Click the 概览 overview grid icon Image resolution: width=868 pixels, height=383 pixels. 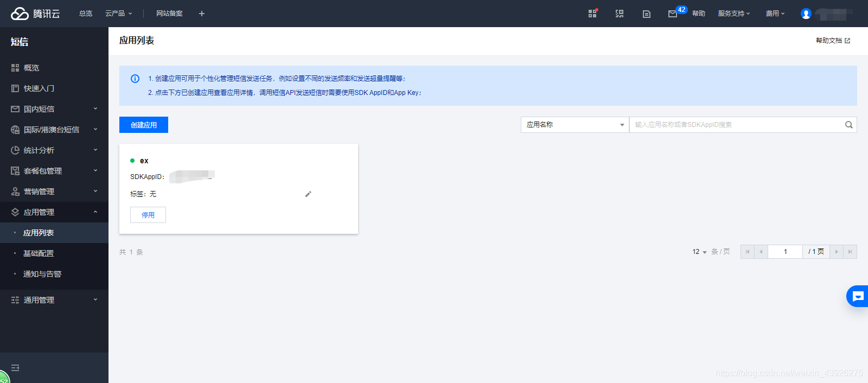pos(15,68)
